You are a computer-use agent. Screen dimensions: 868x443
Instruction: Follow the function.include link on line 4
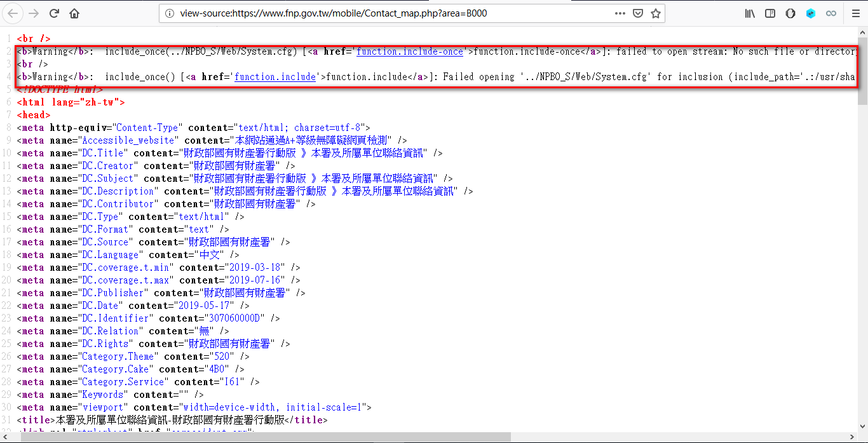(x=275, y=77)
